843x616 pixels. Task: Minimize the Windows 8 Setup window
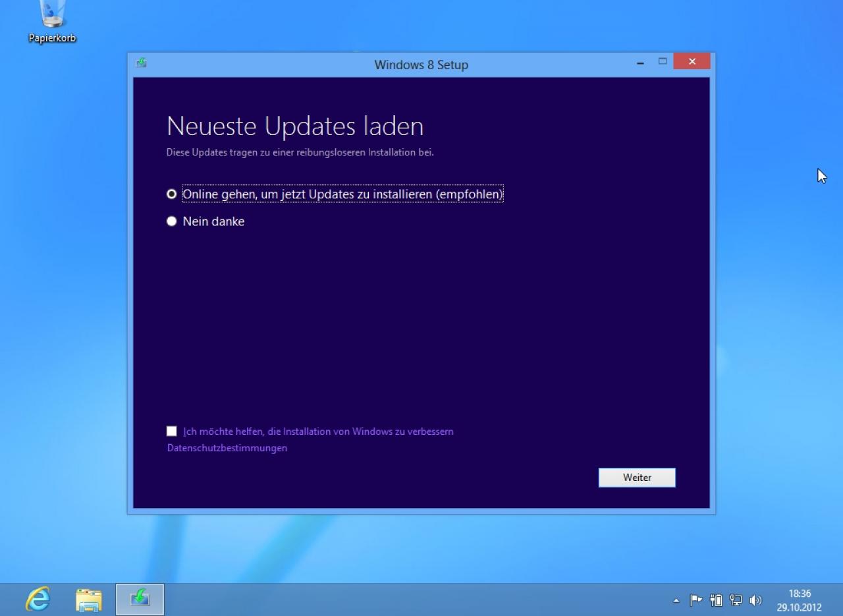coord(640,63)
